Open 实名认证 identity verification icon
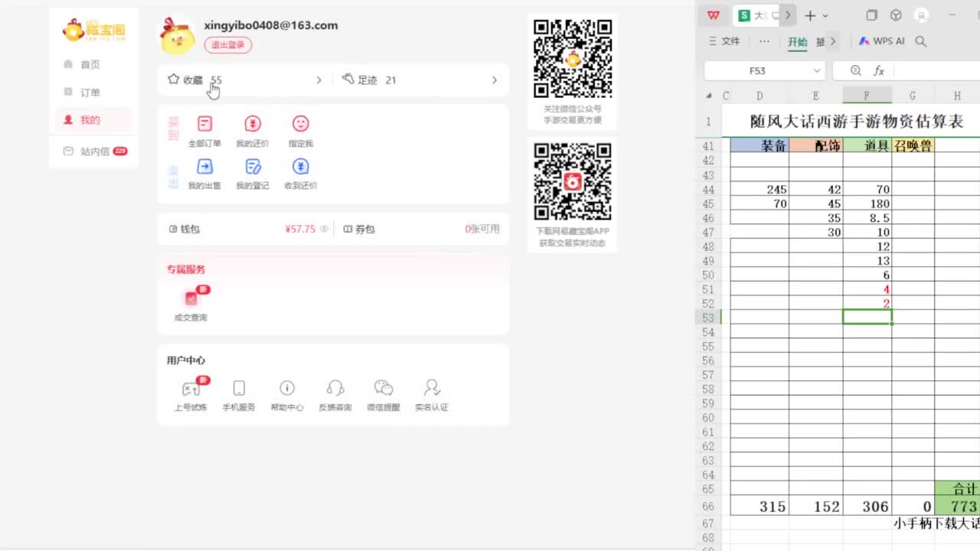Image resolution: width=980 pixels, height=551 pixels. click(x=432, y=389)
